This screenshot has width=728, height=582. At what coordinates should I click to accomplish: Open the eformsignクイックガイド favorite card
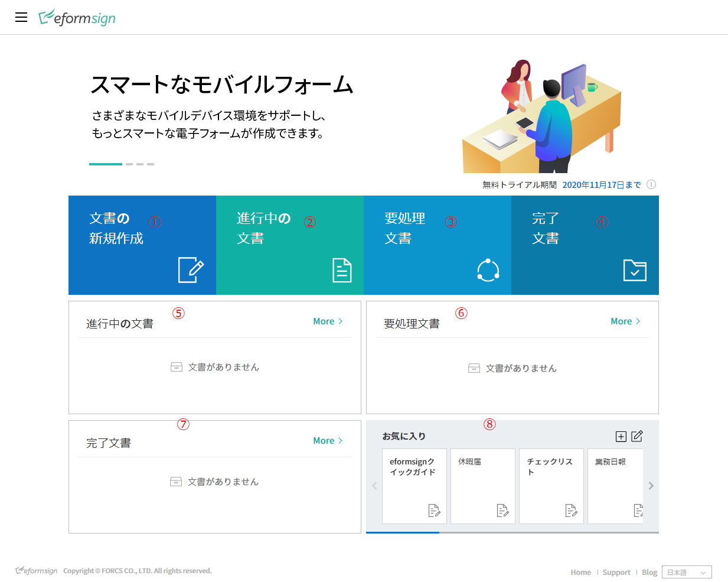click(414, 486)
